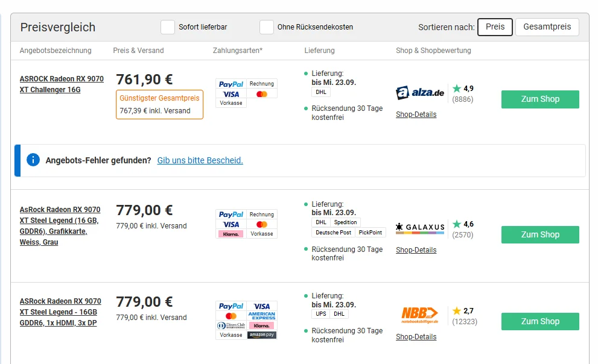Click the 761,90 € price

point(145,80)
